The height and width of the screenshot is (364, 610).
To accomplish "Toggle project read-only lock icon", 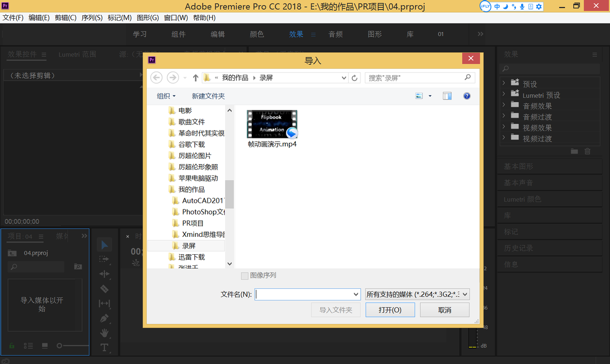I will [x=12, y=346].
